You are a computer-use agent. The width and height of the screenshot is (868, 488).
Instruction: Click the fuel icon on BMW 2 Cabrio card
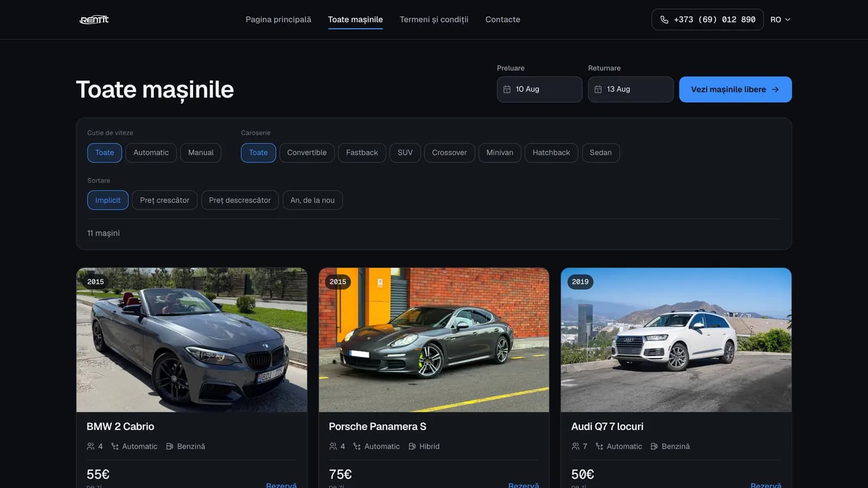(170, 446)
